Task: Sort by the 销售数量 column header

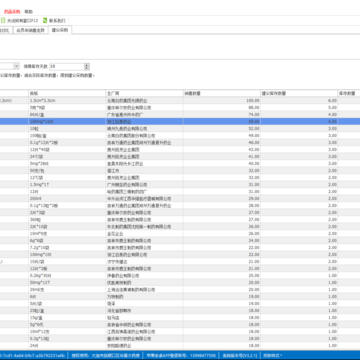Action: click(x=222, y=93)
